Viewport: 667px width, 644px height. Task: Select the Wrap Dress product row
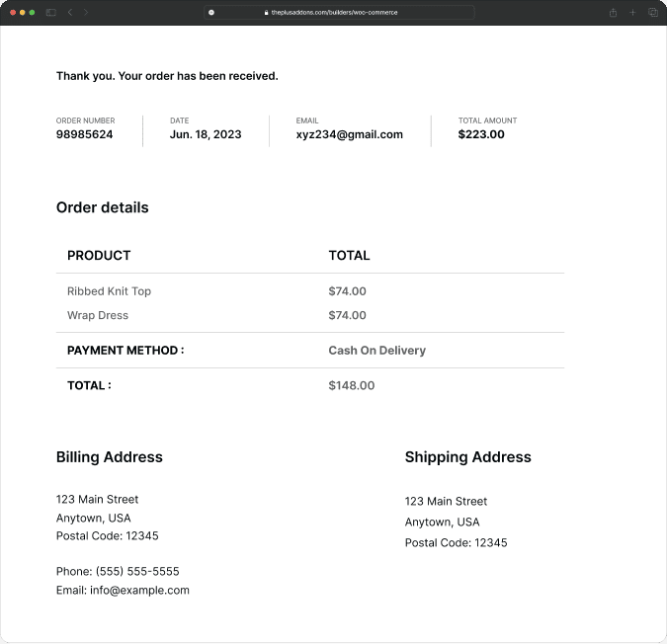tap(98, 315)
